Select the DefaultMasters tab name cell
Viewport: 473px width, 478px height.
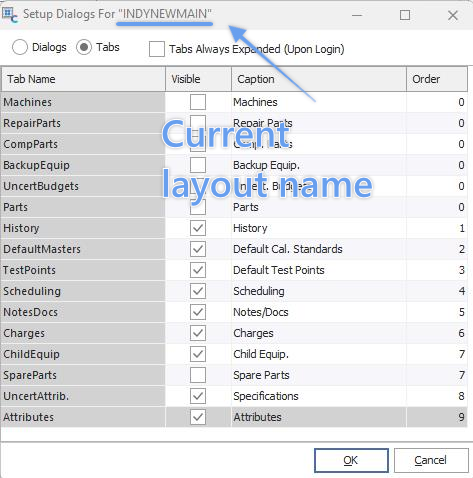(x=83, y=249)
